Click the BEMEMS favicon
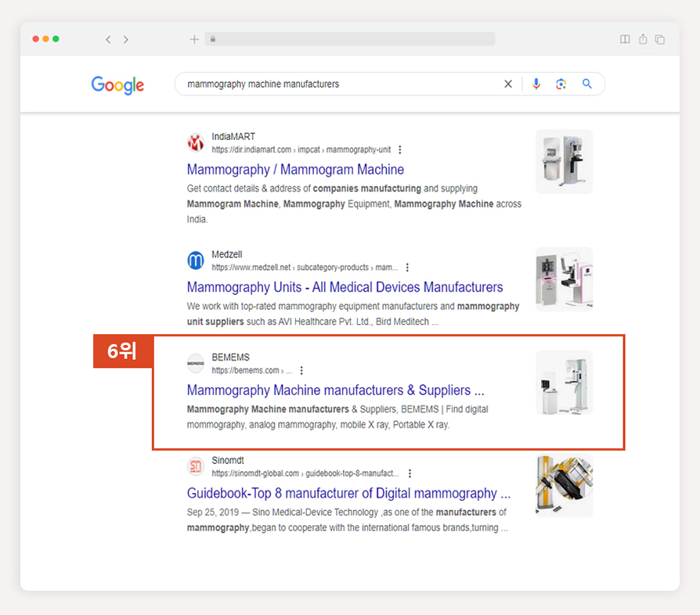 tap(196, 364)
